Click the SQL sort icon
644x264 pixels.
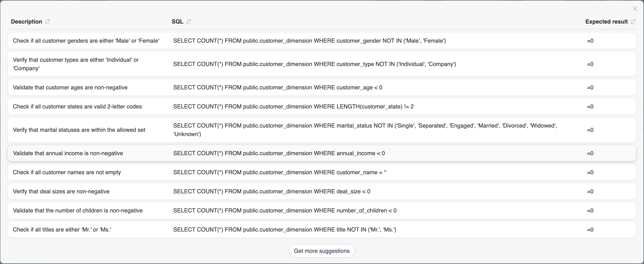click(189, 21)
